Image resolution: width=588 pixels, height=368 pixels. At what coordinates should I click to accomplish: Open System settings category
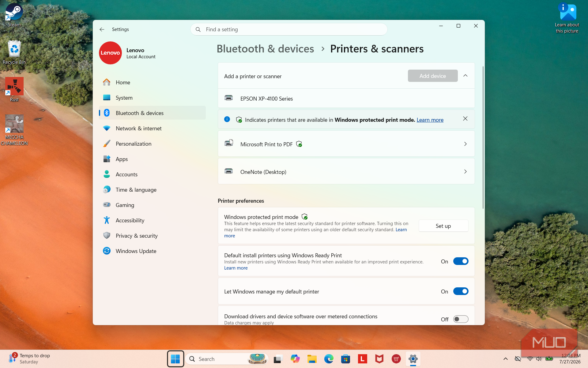(152, 98)
